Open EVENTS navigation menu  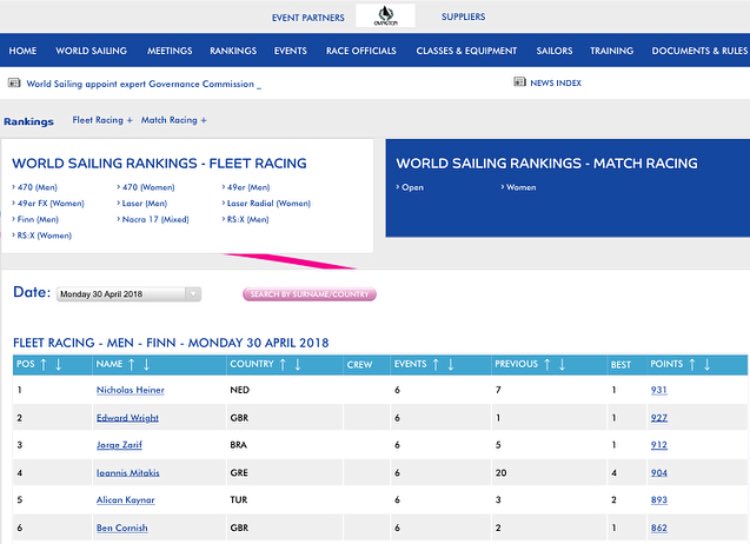pos(290,51)
